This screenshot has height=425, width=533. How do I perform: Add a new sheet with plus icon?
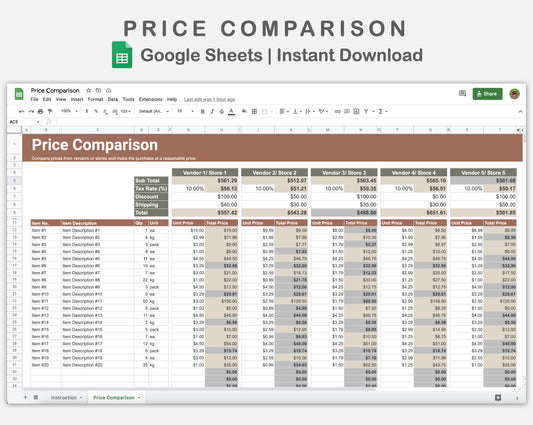pyautogui.click(x=25, y=397)
